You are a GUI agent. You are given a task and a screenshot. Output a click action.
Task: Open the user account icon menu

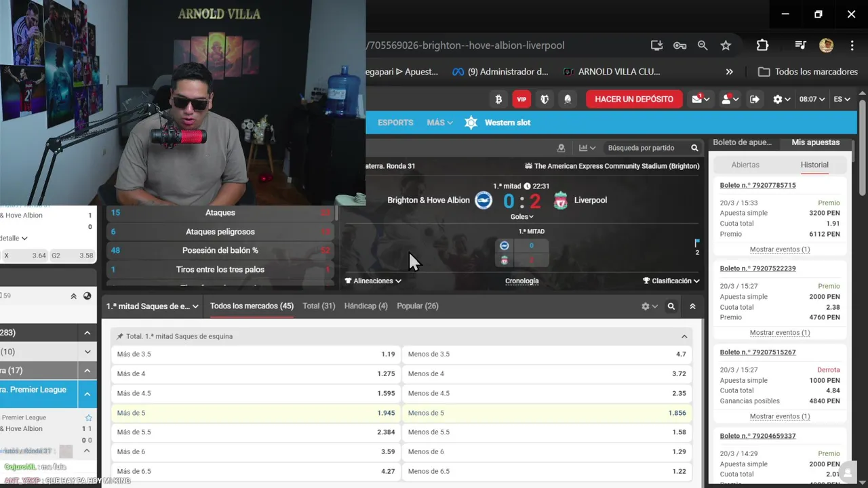pyautogui.click(x=730, y=99)
